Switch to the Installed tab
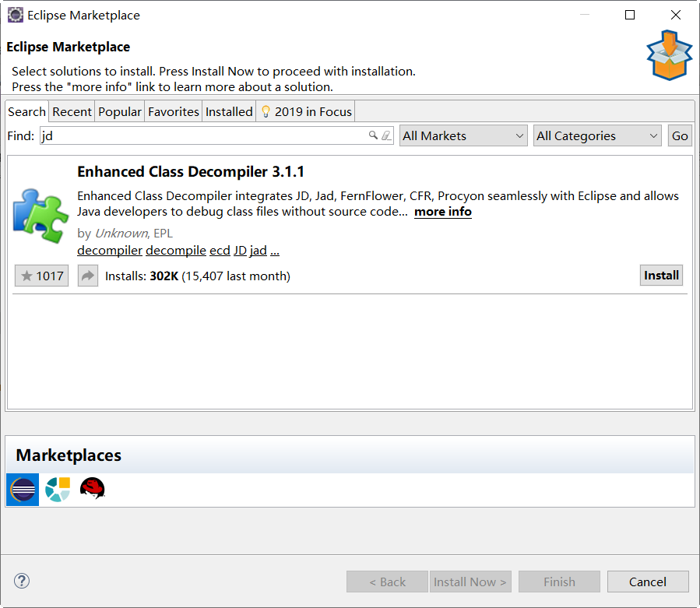This screenshot has width=700, height=608. (x=229, y=111)
